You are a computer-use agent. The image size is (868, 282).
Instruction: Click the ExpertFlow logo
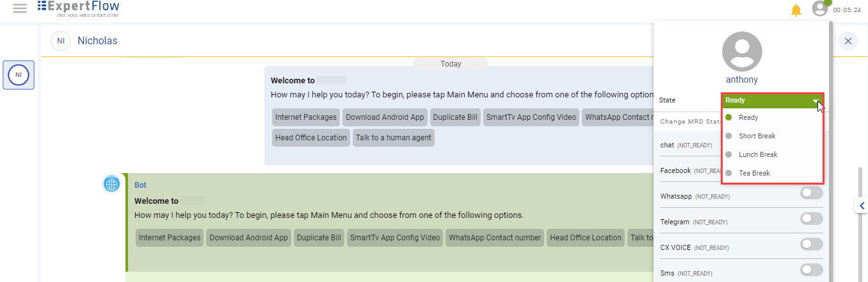click(78, 8)
